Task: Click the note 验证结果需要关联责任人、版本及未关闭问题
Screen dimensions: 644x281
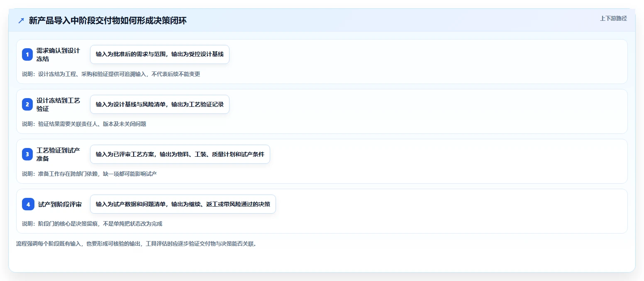Action: click(x=84, y=124)
